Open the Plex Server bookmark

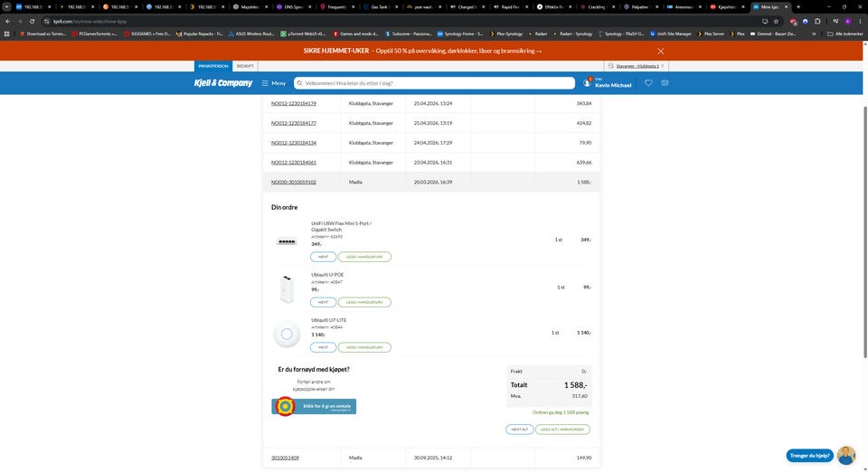[x=711, y=33]
